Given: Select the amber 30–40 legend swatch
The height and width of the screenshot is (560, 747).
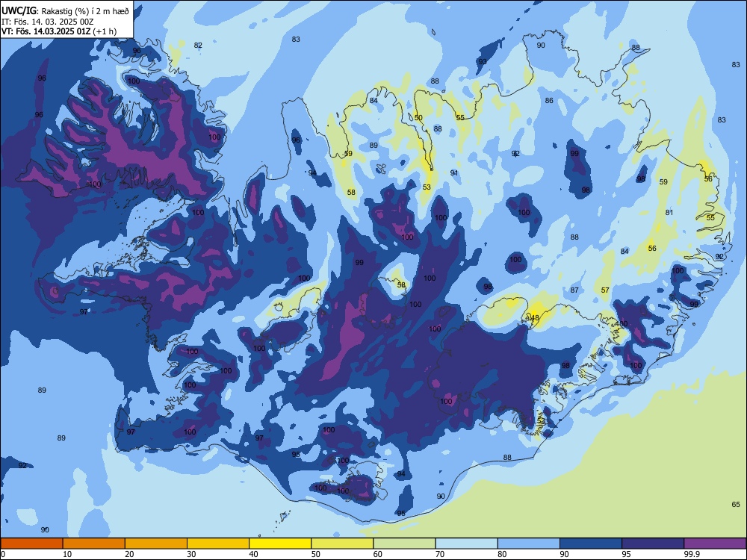Looking at the screenshot, I should 218,544.
